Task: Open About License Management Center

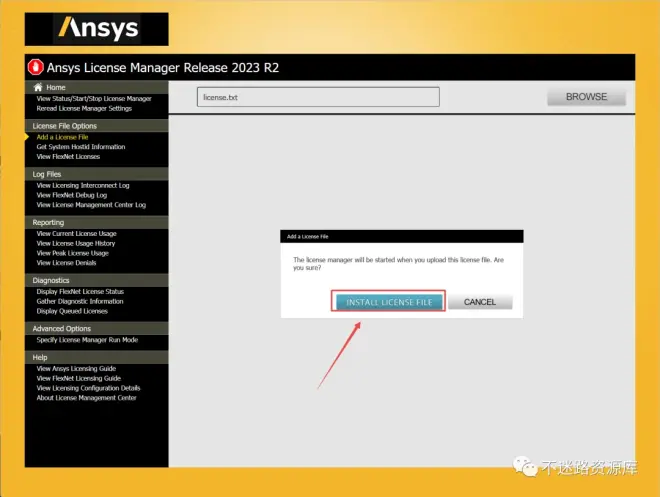Action: (x=86, y=398)
